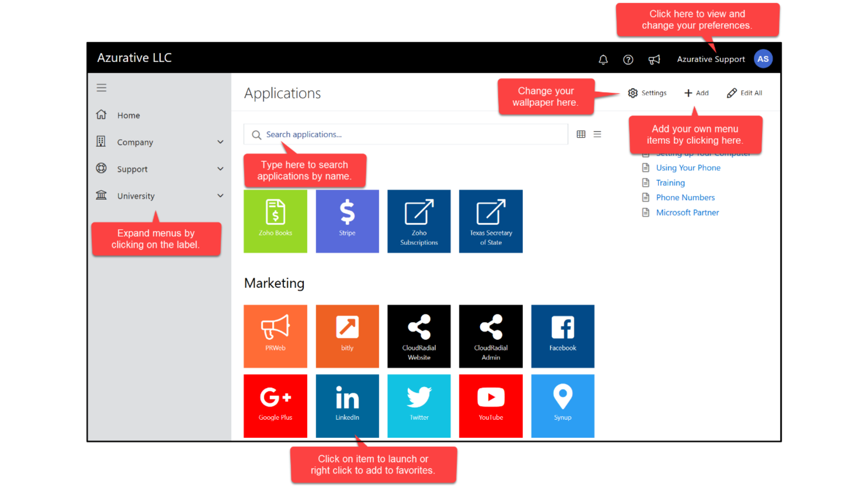This screenshot has height=488, width=868.
Task: Expand the Support menu chevron
Action: click(221, 169)
